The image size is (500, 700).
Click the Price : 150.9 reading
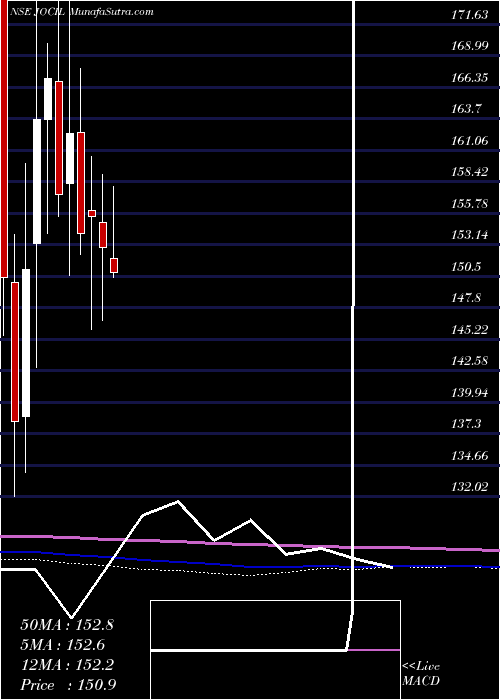pyautogui.click(x=68, y=685)
